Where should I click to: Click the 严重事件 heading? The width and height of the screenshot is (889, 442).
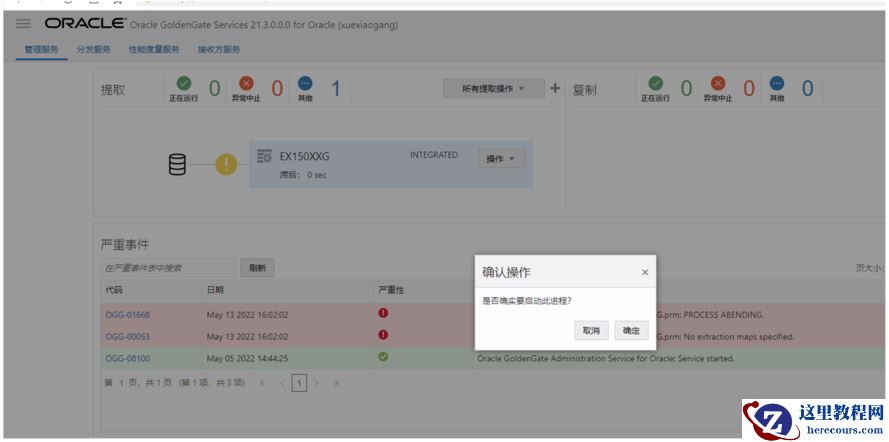pyautogui.click(x=125, y=245)
